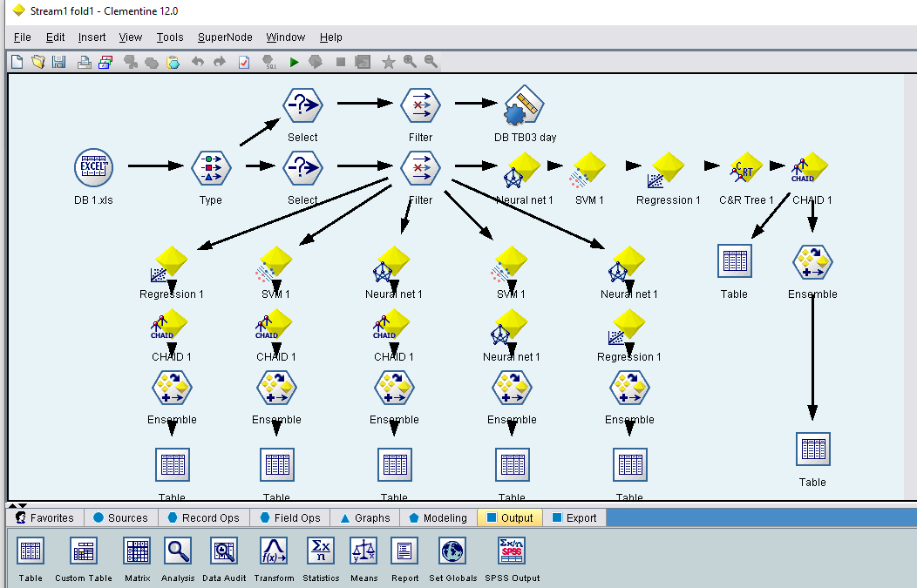The image size is (917, 588).
Task: Switch to the Export palette tab
Action: click(x=574, y=517)
